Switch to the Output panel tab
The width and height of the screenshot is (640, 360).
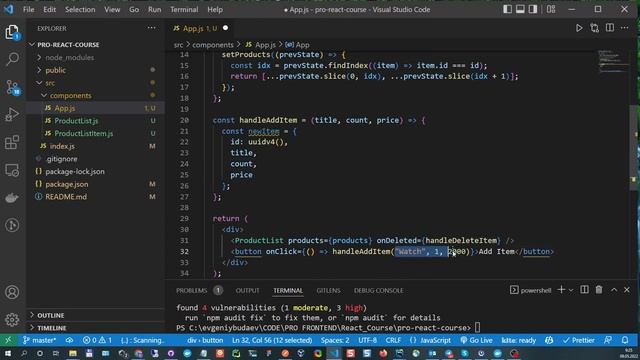[247, 291]
